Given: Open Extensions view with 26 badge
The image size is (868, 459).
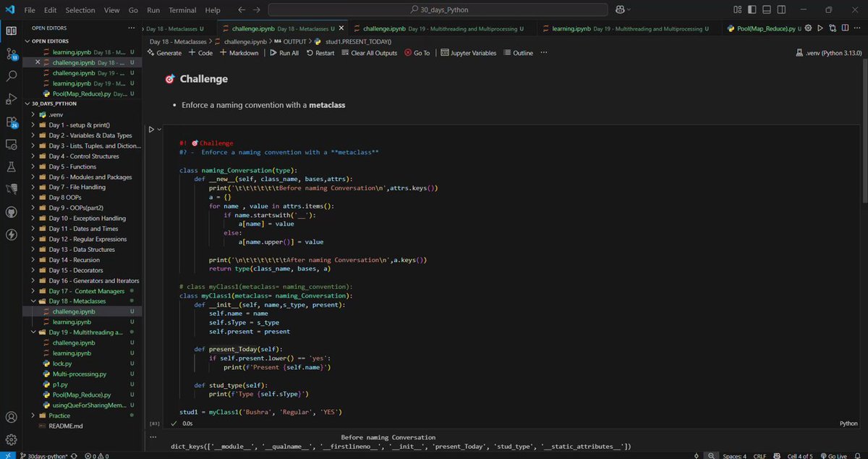Looking at the screenshot, I should (x=11, y=122).
